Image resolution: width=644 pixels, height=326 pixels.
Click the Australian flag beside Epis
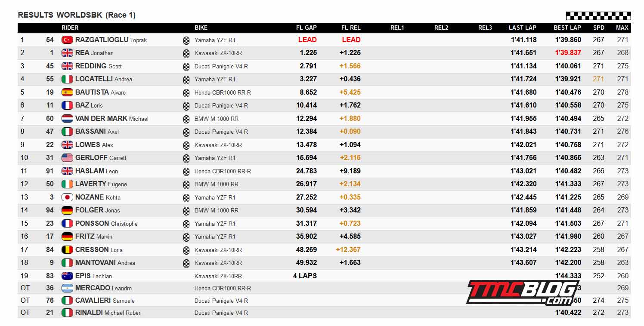(67, 276)
